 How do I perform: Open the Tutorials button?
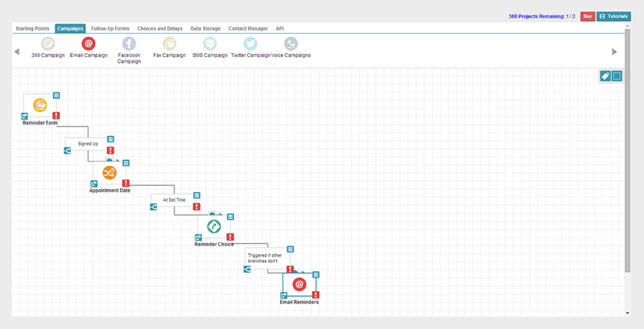[x=614, y=16]
